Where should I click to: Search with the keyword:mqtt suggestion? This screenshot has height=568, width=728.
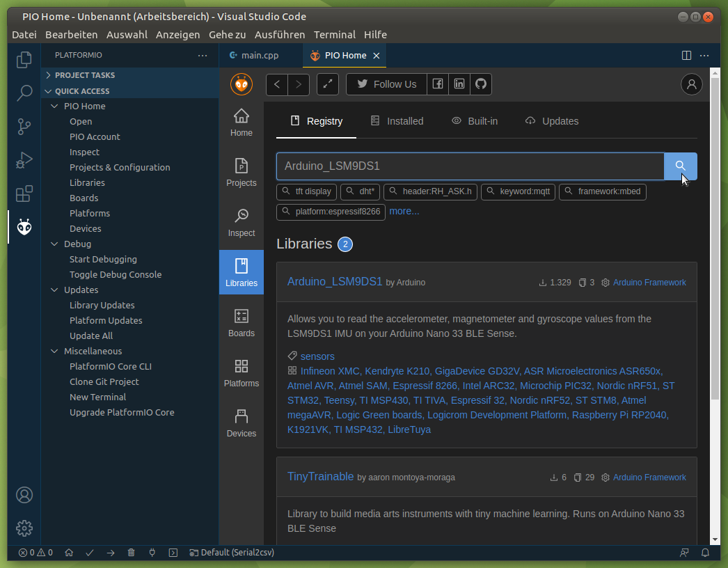click(518, 192)
